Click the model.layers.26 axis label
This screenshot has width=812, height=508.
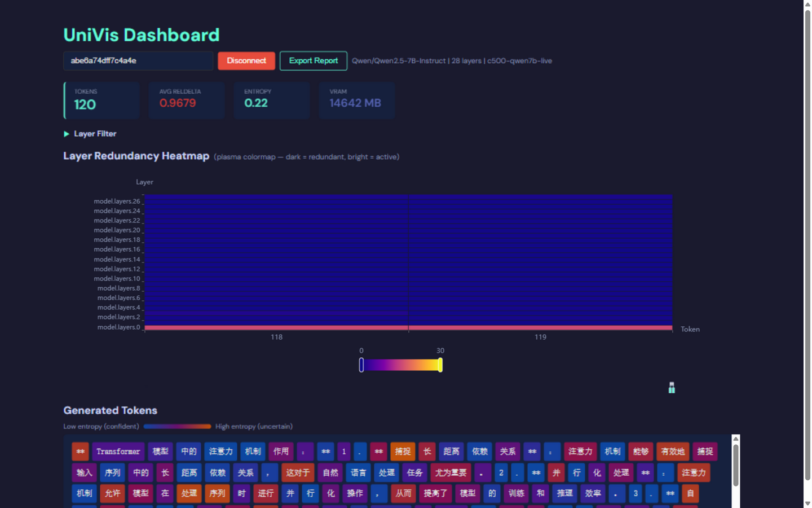[x=117, y=202]
